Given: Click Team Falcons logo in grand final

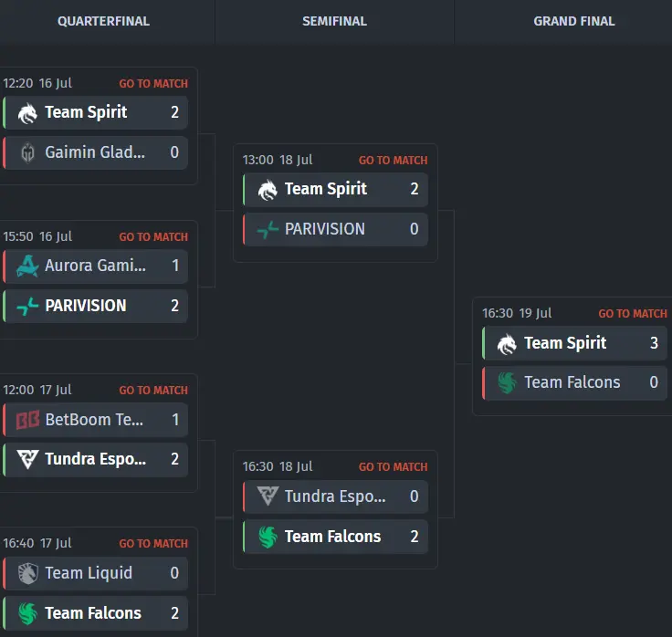Looking at the screenshot, I should [x=507, y=382].
